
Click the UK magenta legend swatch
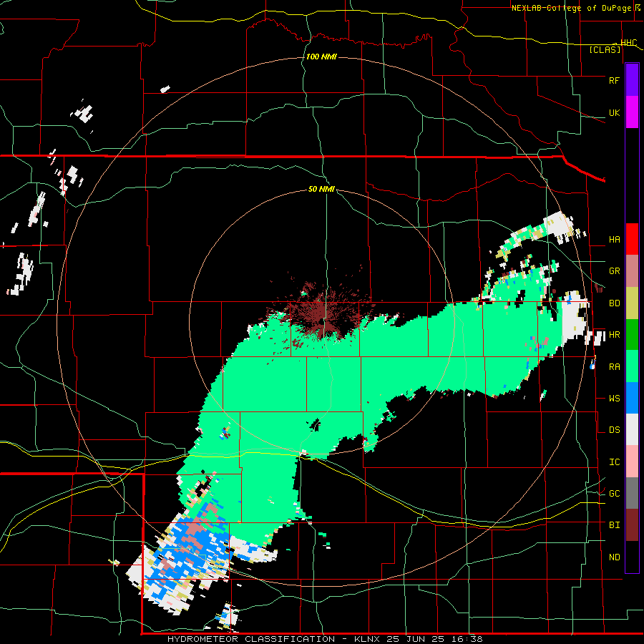[632, 112]
